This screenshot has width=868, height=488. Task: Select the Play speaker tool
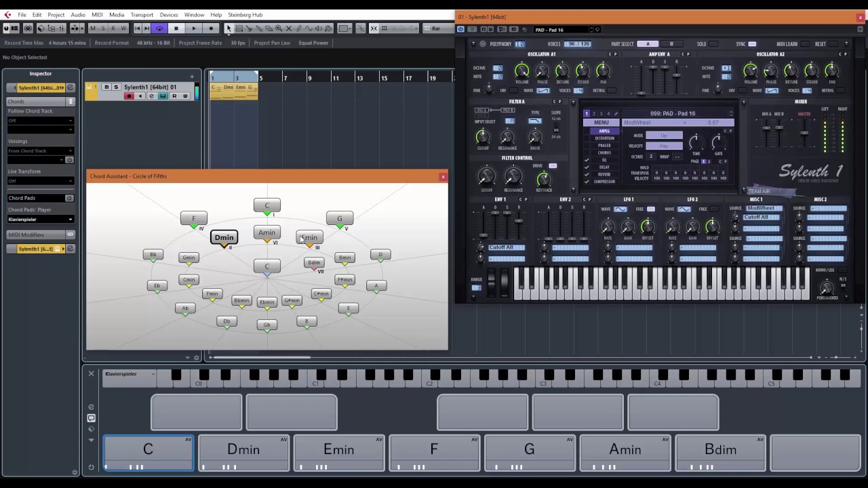pyautogui.click(x=319, y=28)
